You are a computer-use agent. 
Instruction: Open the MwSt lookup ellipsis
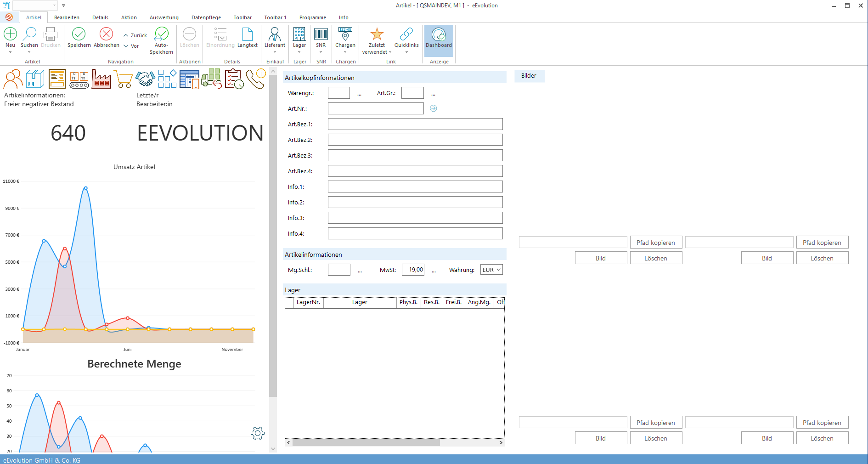(434, 271)
